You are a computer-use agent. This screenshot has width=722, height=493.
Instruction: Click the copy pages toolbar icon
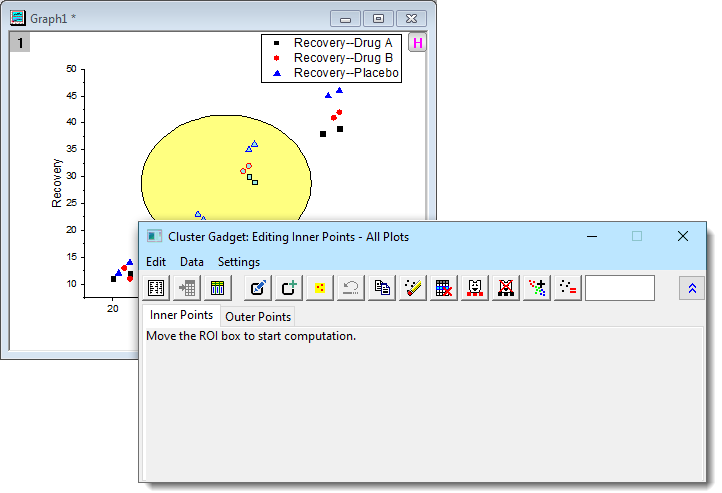(x=381, y=288)
